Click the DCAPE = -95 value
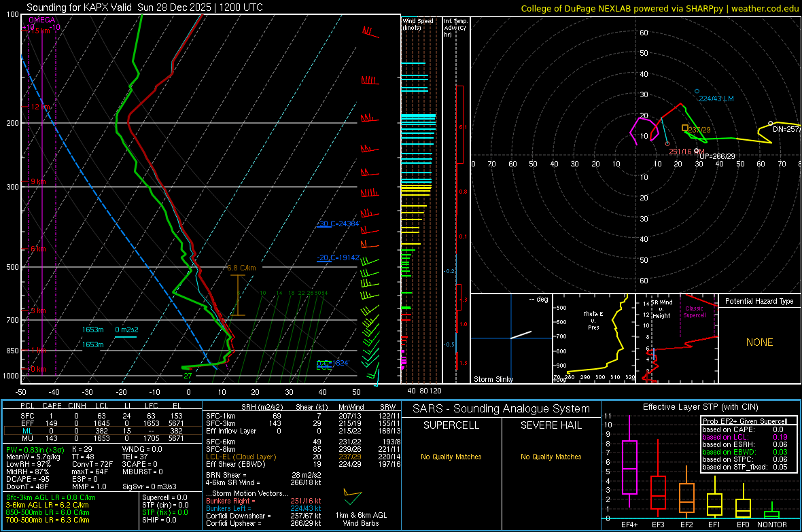The height and width of the screenshot is (532, 802). (27, 479)
